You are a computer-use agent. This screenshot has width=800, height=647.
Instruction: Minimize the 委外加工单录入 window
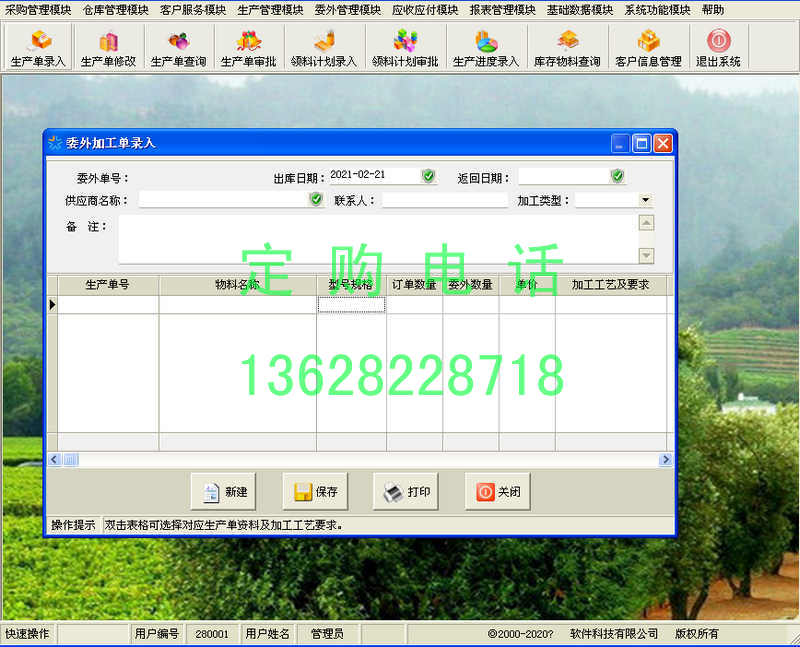point(620,144)
